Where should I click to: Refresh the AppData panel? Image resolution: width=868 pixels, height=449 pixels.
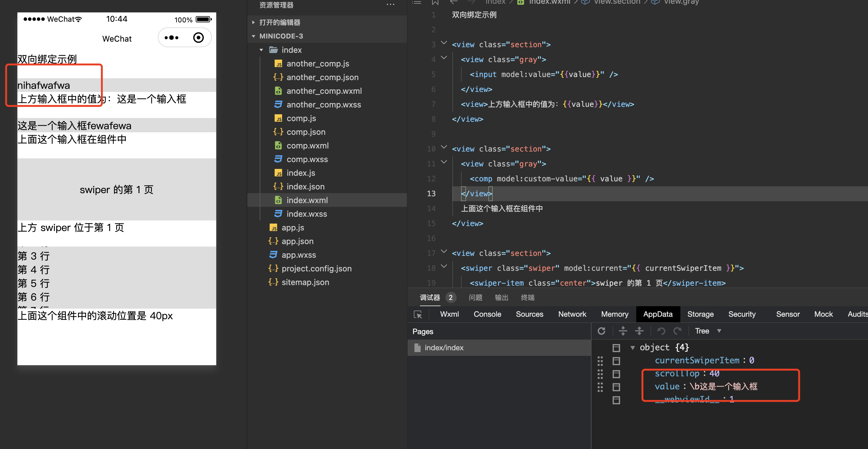[x=601, y=331]
